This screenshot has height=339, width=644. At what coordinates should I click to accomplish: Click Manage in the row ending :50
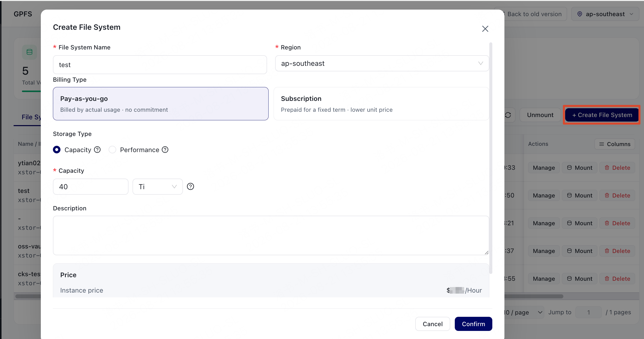[x=544, y=195]
